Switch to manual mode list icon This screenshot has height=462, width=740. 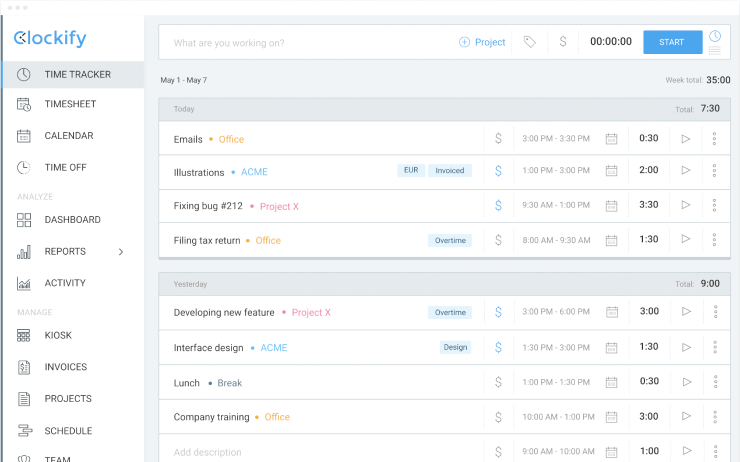coord(715,50)
